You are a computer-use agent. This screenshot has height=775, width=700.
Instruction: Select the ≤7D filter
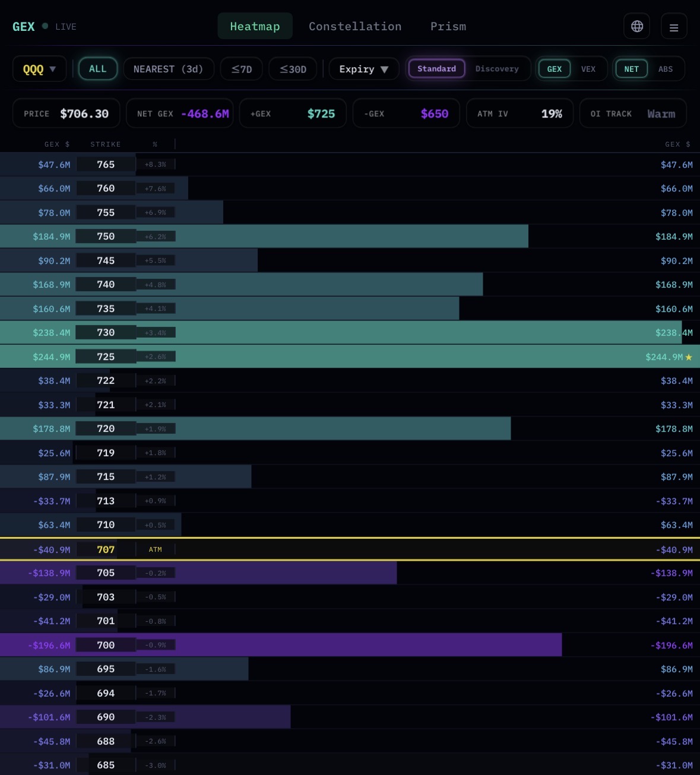pos(242,69)
